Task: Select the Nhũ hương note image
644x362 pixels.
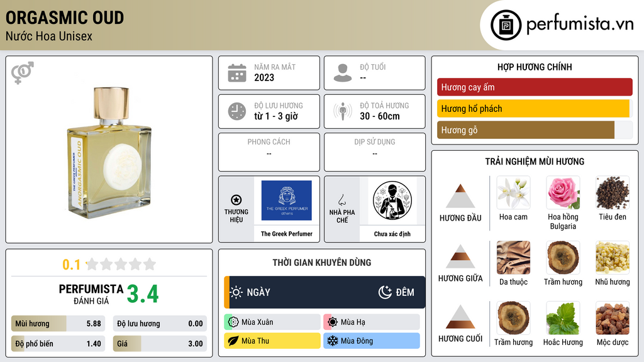Action: (613, 258)
